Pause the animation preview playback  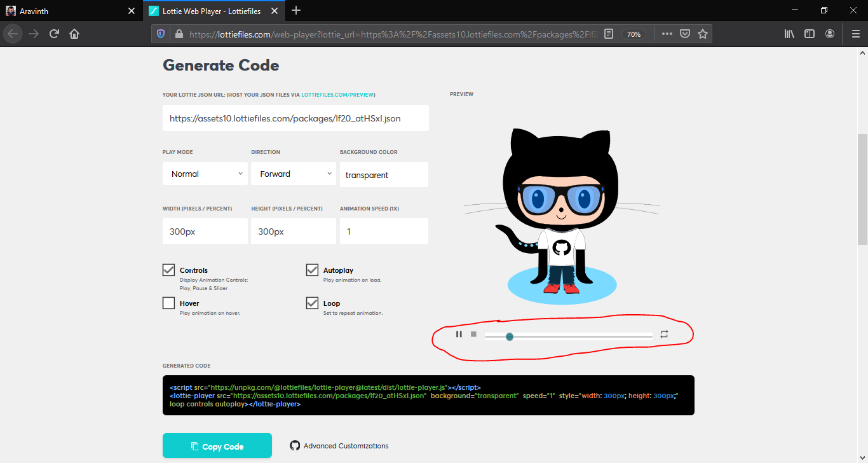click(459, 334)
